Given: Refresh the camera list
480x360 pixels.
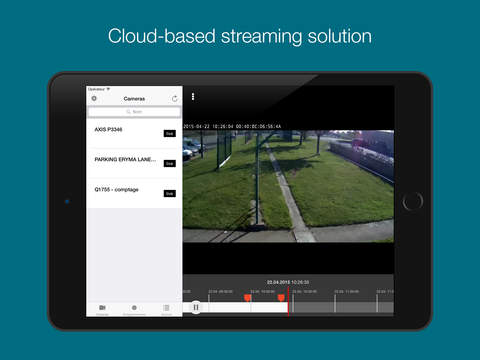Looking at the screenshot, I should point(175,98).
